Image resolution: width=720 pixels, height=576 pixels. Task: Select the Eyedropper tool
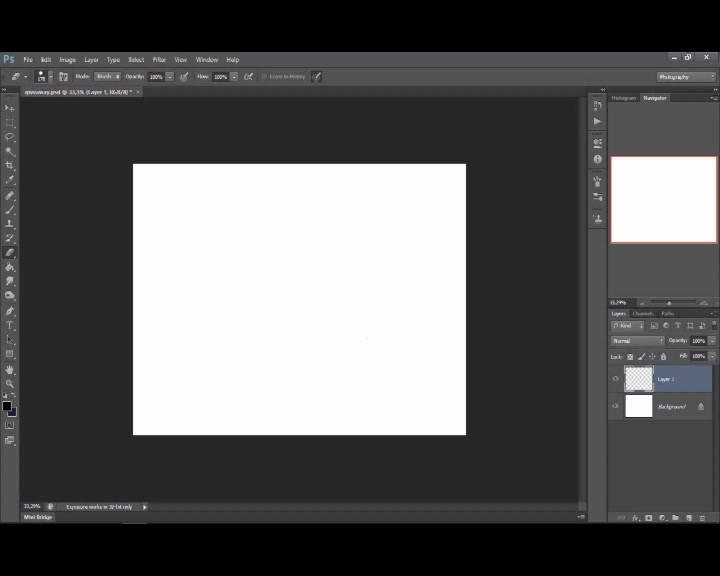9,180
